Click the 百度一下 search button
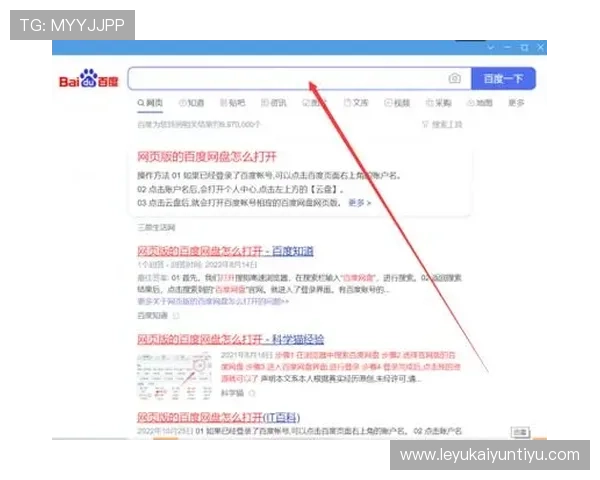Screen dimensions: 600x480 point(503,79)
